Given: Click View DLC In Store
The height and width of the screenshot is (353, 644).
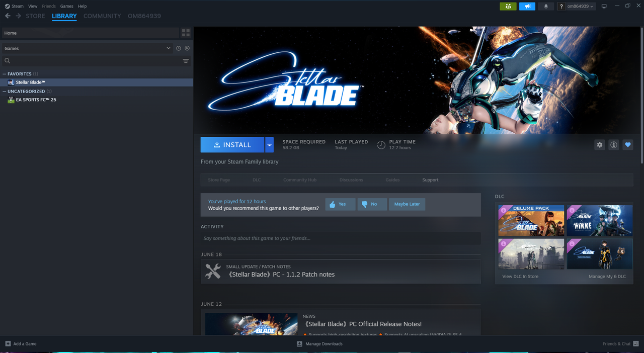Looking at the screenshot, I should pos(520,277).
